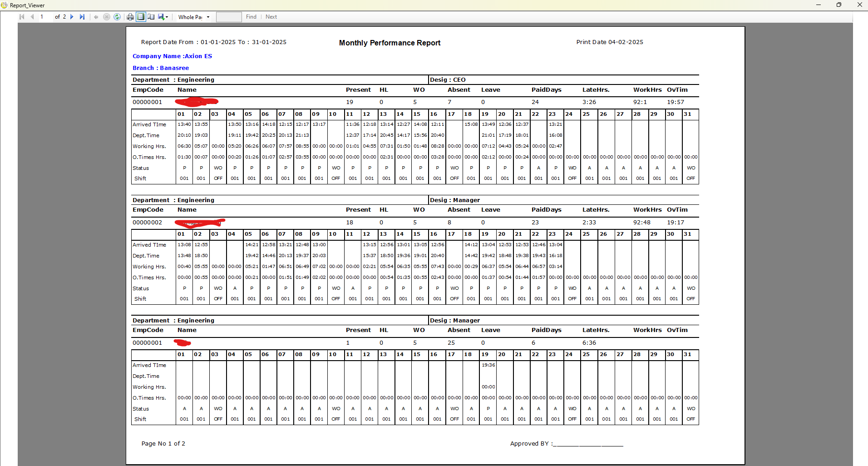
Task: Expand the Whole Page zoom dropdown
Action: tap(208, 17)
